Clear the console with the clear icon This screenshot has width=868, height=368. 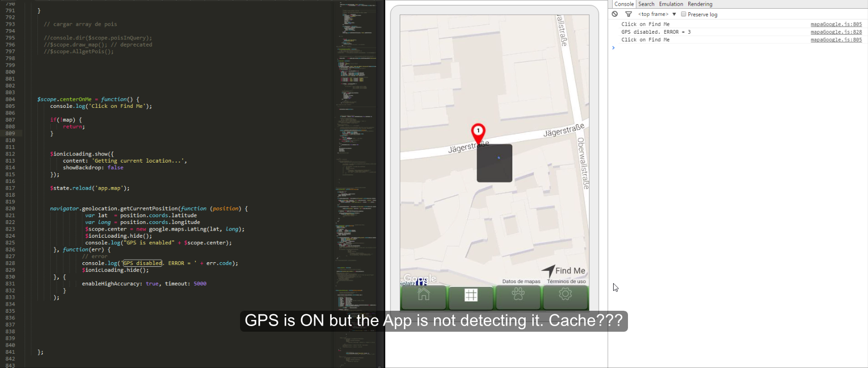(615, 14)
